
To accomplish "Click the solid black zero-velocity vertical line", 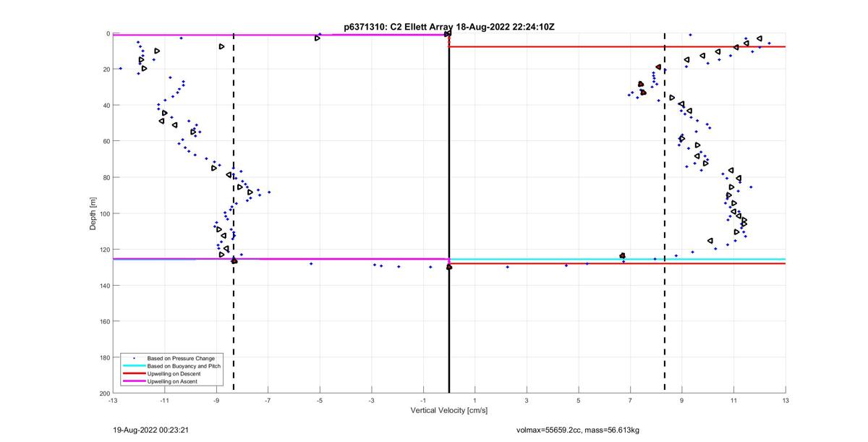I will pos(449,213).
